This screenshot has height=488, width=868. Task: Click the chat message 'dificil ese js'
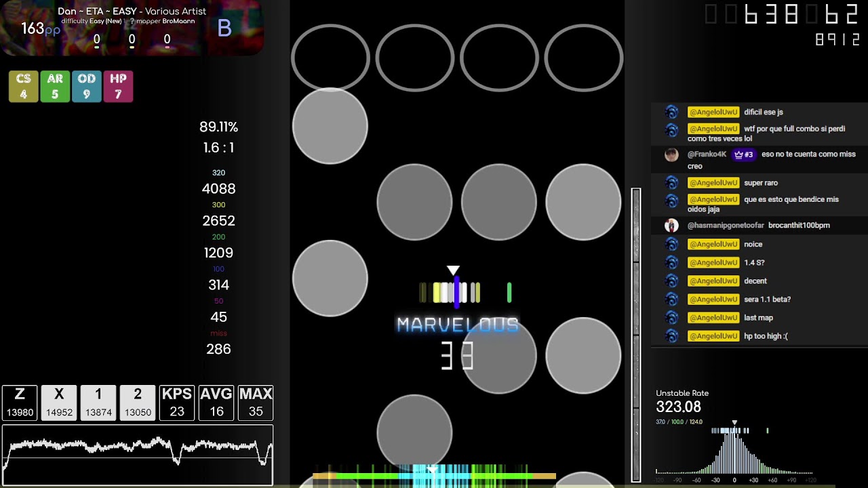(x=764, y=113)
